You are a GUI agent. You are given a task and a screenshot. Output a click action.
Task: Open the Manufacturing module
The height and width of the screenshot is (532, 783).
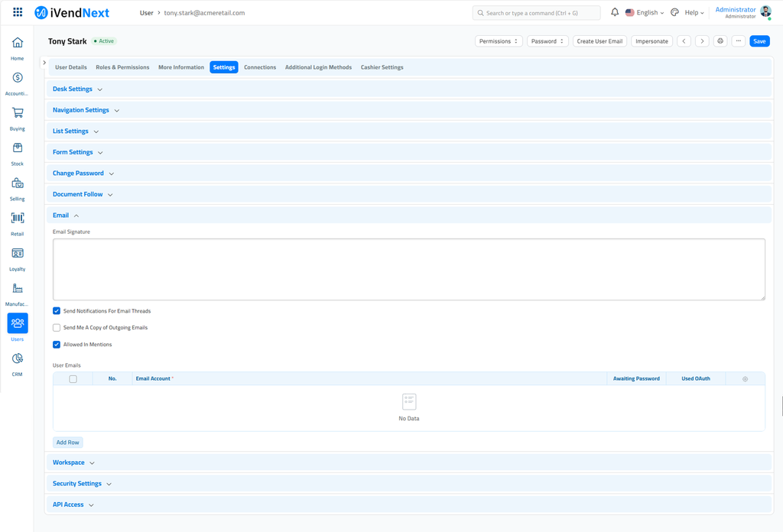pos(18,294)
